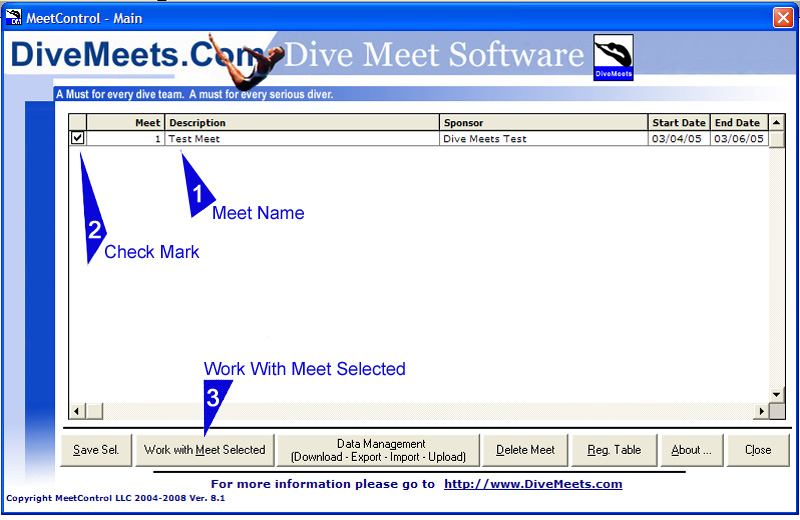Click the MeetControl title bar app icon
Image resolution: width=800 pixels, height=520 pixels.
(13, 17)
